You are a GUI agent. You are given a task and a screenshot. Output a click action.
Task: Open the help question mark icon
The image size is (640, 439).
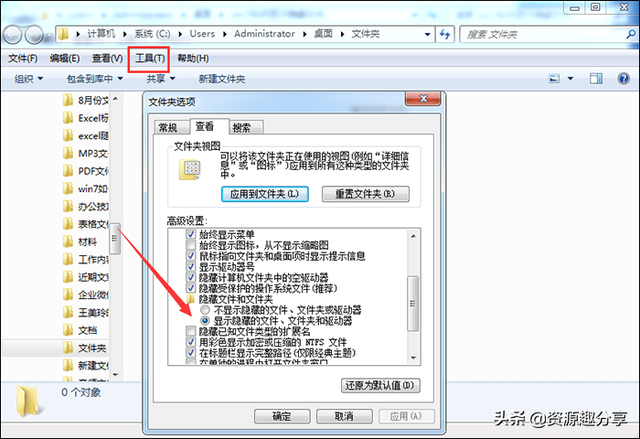tap(624, 78)
